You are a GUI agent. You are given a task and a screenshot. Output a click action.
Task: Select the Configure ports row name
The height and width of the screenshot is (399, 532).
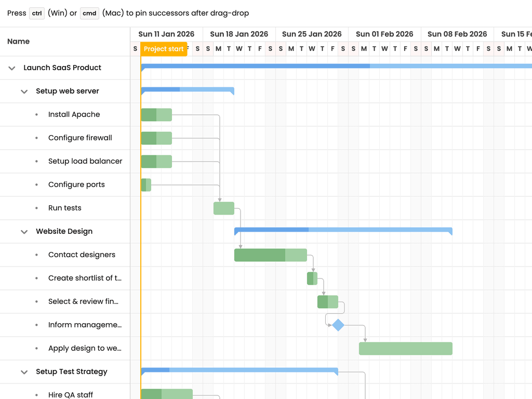tap(76, 184)
